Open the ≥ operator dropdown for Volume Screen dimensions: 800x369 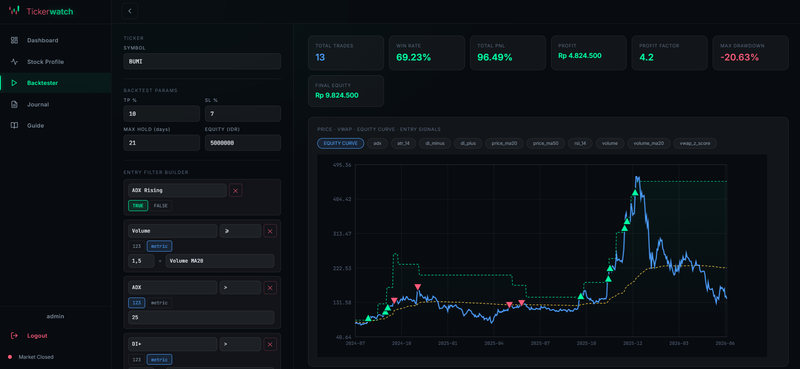coord(240,231)
